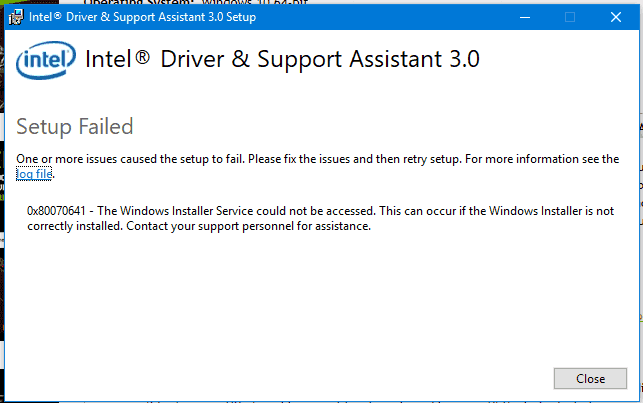Click the blue Intel logo
Image resolution: width=643 pixels, height=403 pixels.
click(46, 60)
